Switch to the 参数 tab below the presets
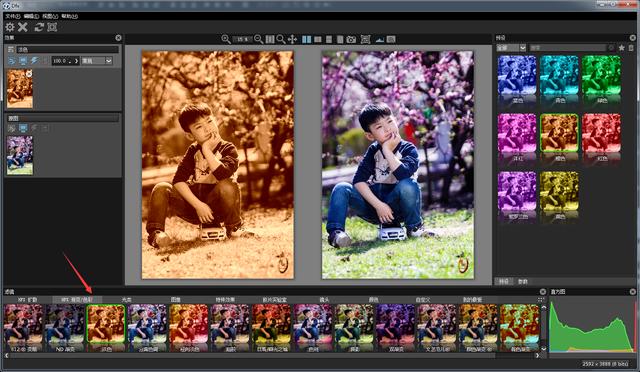 (x=522, y=281)
